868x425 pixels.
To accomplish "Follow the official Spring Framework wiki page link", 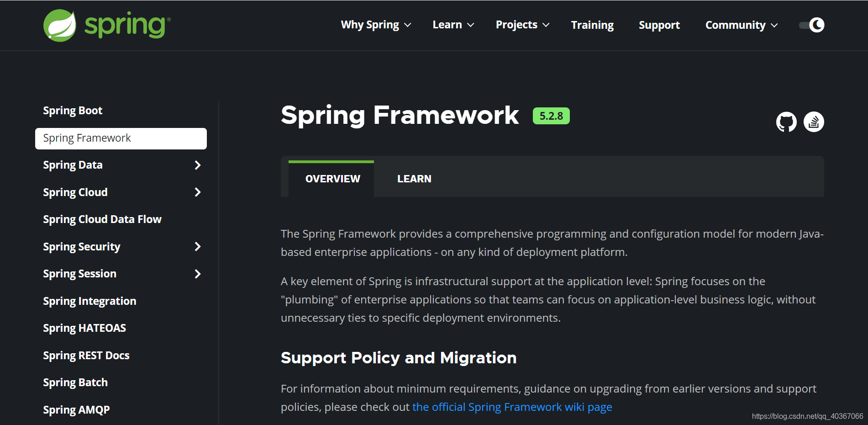I will tap(512, 407).
